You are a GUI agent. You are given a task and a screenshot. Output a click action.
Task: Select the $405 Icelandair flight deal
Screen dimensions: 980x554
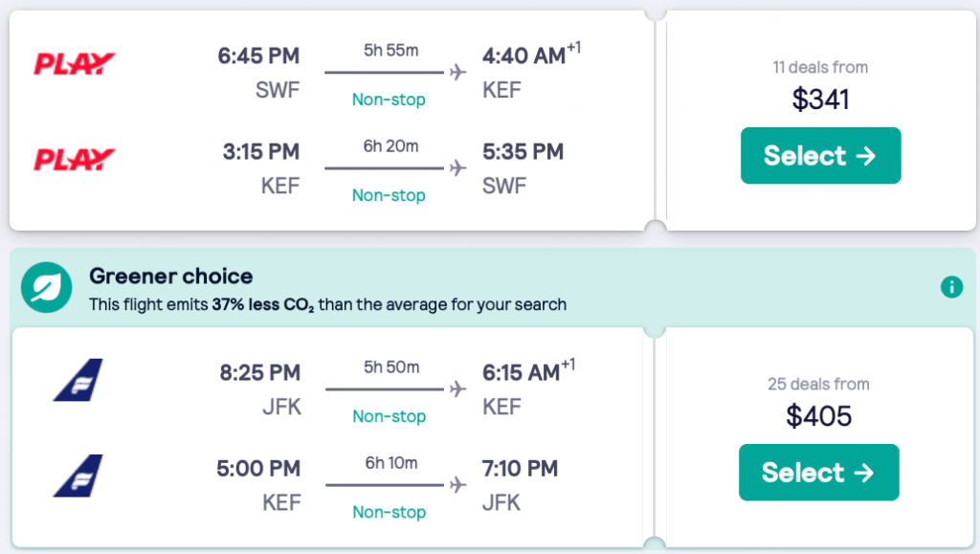[818, 473]
